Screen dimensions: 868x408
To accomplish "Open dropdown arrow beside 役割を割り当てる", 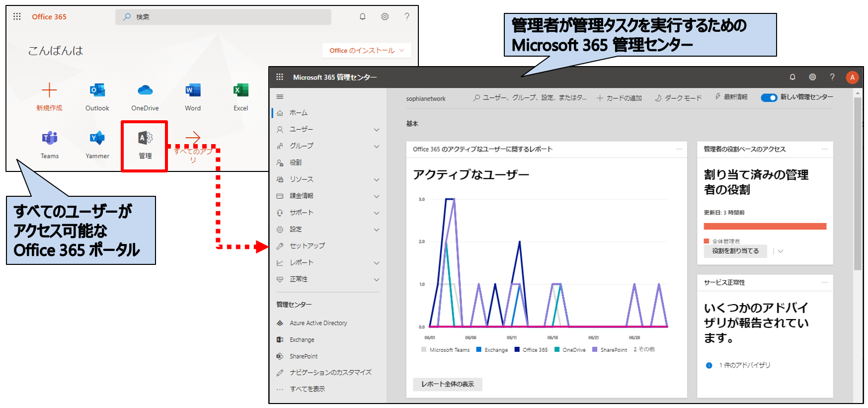I will [781, 251].
